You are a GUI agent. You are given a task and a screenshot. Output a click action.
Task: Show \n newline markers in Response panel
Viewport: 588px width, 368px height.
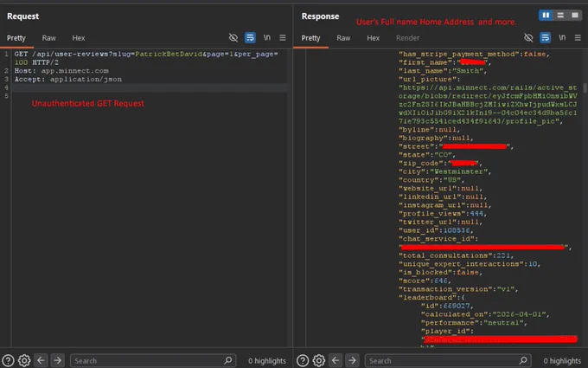562,37
